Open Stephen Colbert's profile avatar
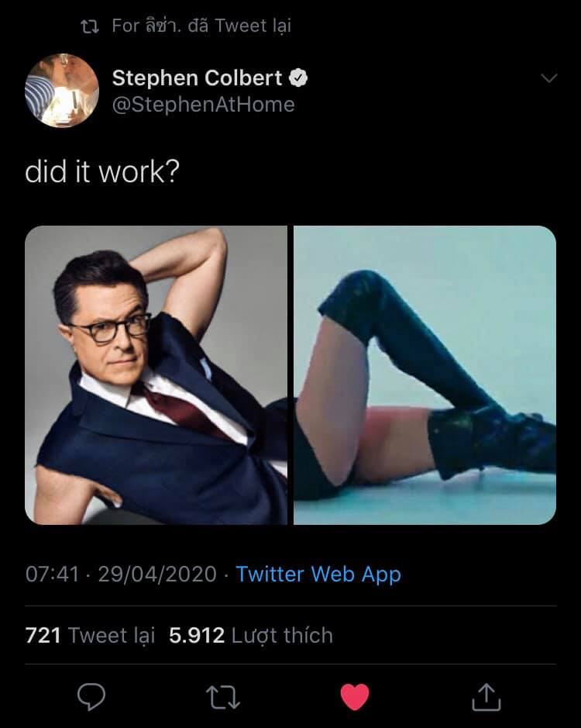The height and width of the screenshot is (728, 581). click(62, 91)
